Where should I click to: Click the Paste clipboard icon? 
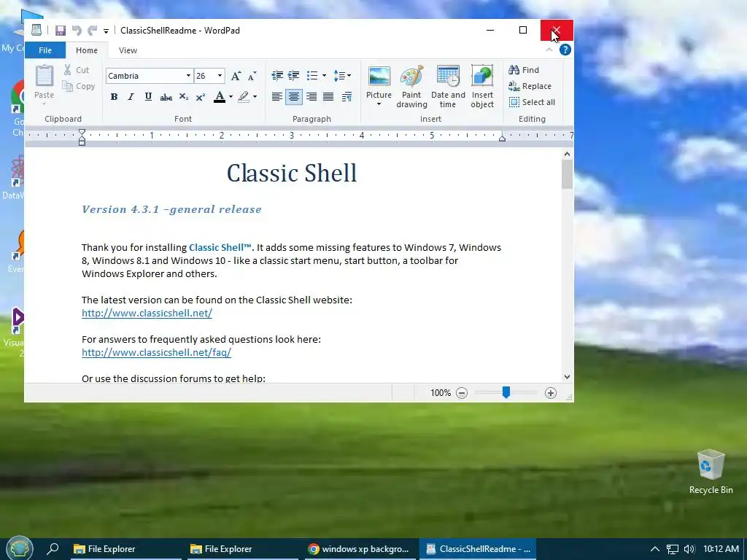tap(44, 76)
